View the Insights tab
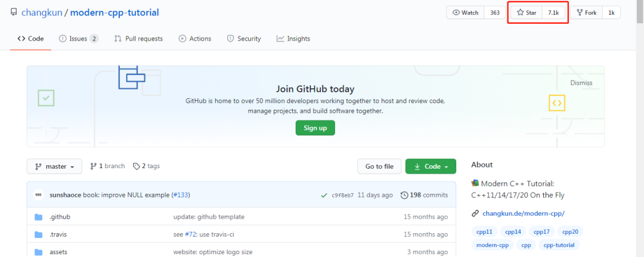This screenshot has height=257, width=644. 293,39
